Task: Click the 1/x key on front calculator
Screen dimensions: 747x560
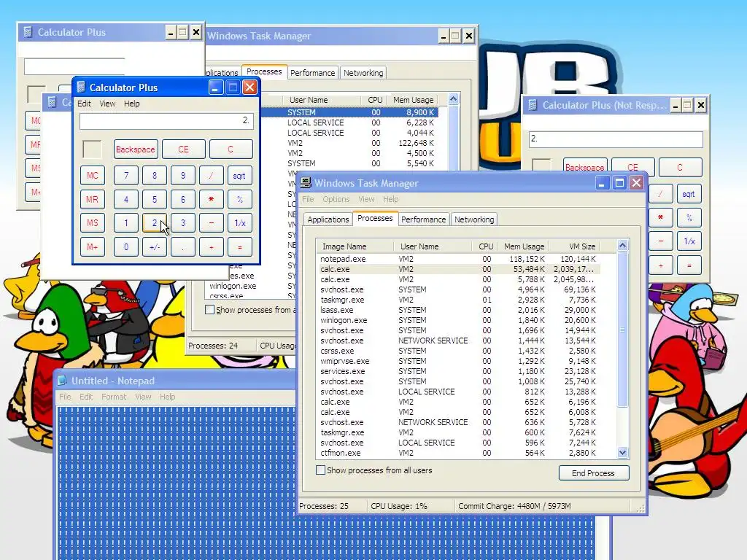Action: pyautogui.click(x=239, y=222)
